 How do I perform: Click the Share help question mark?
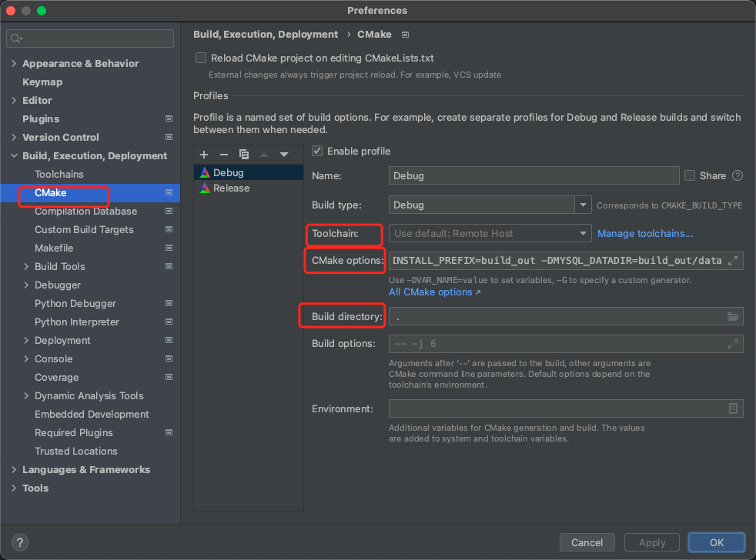coord(738,175)
